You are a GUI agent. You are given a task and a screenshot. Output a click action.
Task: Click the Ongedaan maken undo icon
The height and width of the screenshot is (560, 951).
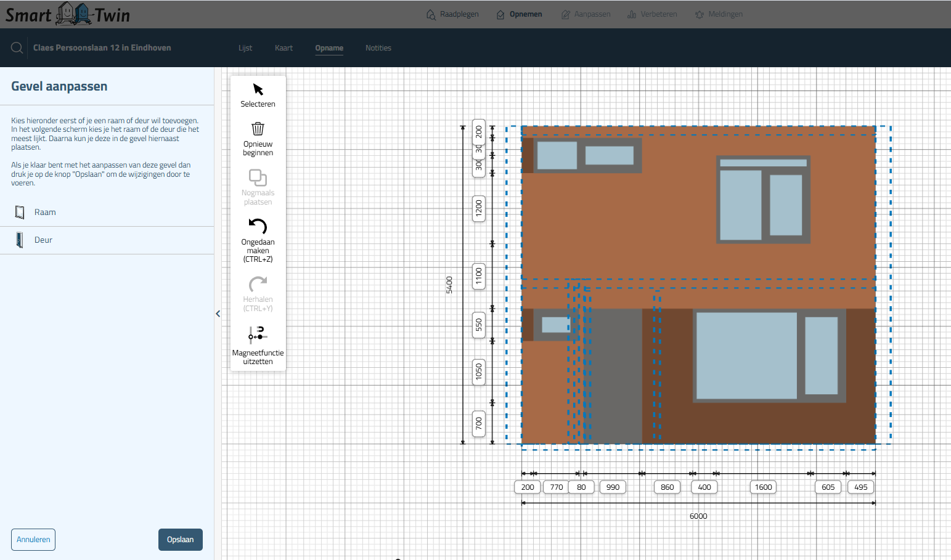(x=258, y=226)
